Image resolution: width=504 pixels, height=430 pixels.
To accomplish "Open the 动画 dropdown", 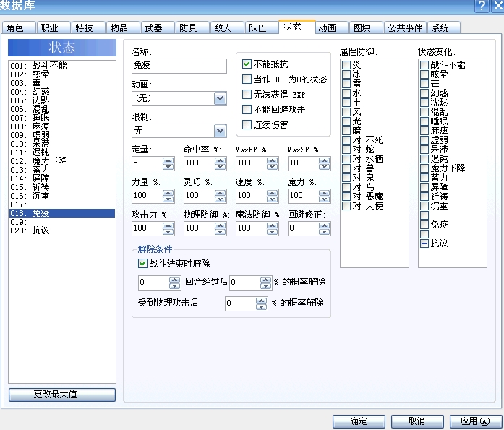I will [220, 98].
